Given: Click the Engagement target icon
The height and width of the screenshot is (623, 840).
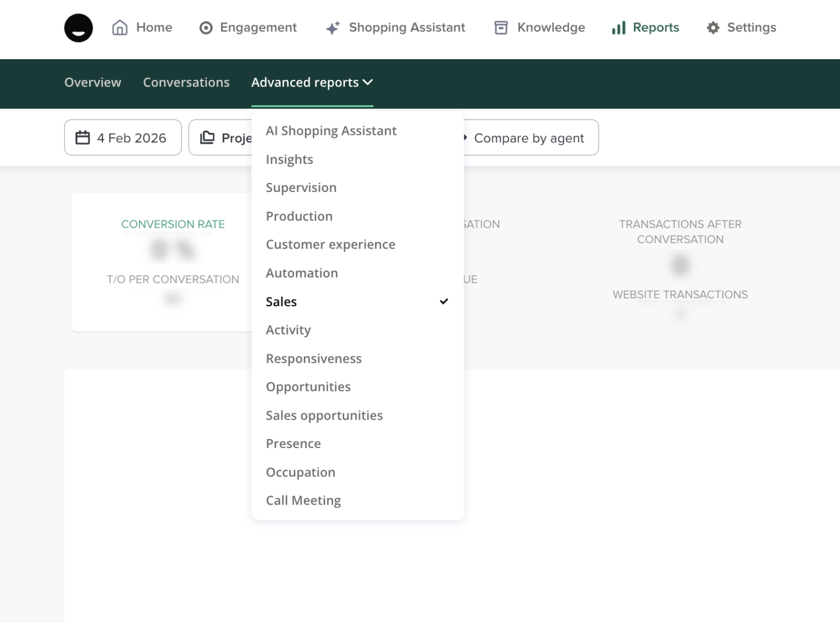Looking at the screenshot, I should click(206, 28).
